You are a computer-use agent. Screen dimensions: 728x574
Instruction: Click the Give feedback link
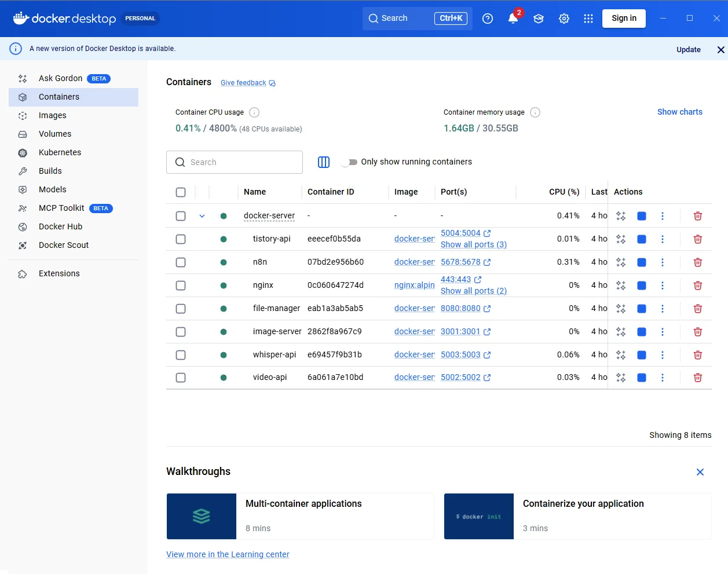248,83
